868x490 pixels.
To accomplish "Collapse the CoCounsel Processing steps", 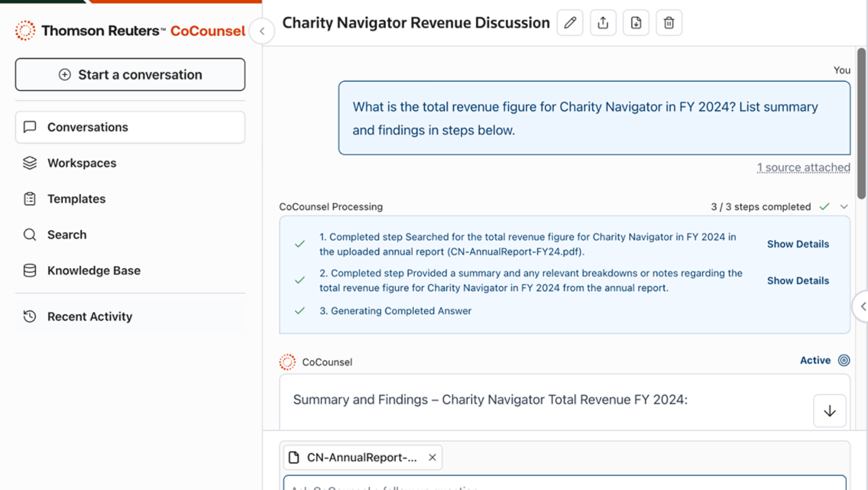I will [844, 207].
